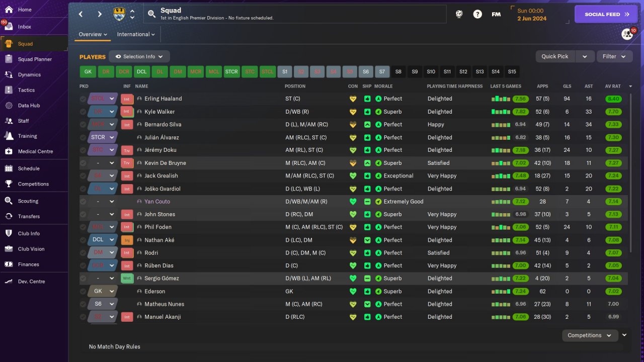The height and width of the screenshot is (362, 644).
Task: Tick the pick circle for Yan Couto
Action: coord(83,202)
